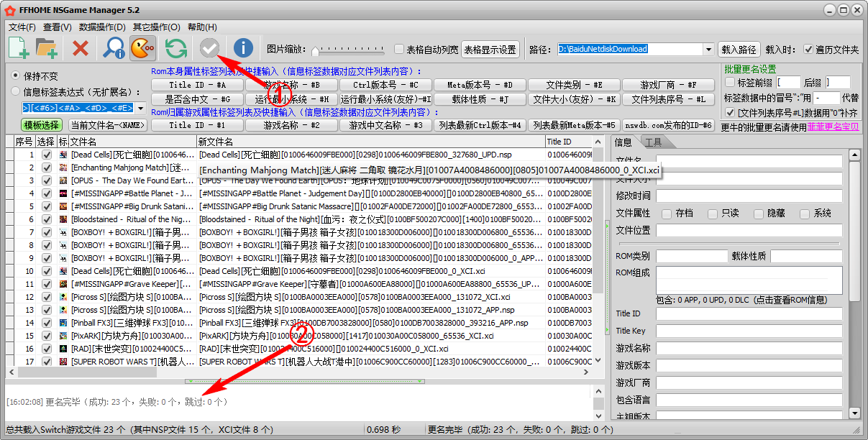Click thumbnail icon of RAD row 16
This screenshot has height=440, width=868.
click(x=63, y=349)
